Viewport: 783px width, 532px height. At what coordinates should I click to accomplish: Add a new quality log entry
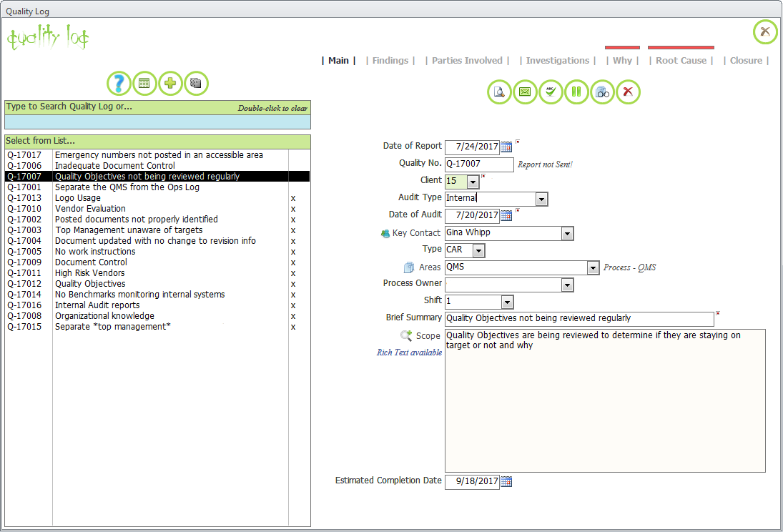pyautogui.click(x=170, y=84)
